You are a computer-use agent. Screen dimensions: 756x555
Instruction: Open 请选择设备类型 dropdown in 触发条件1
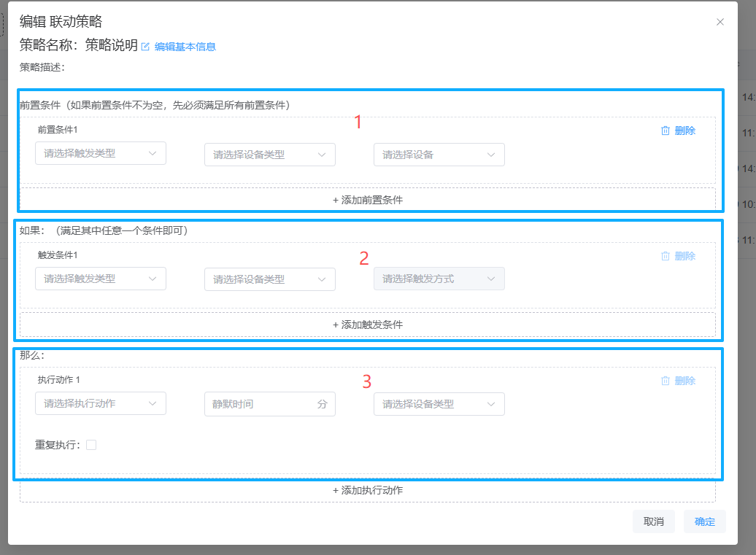[x=270, y=279]
